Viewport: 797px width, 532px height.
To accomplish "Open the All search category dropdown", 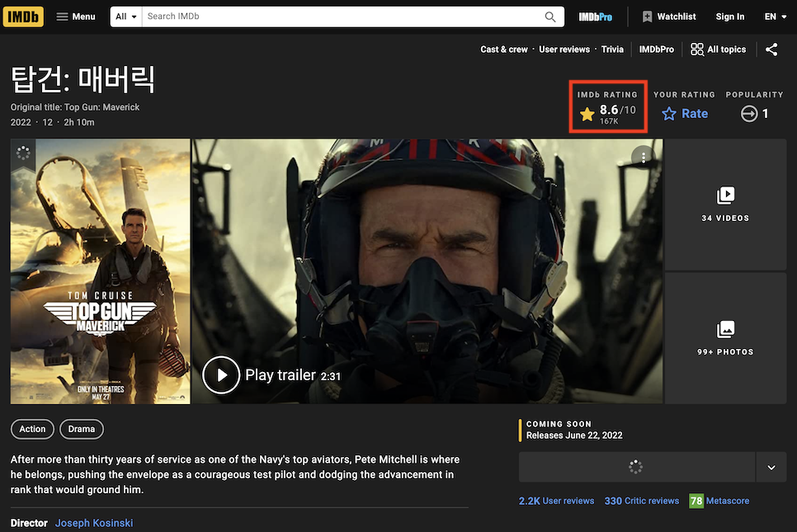I will click(x=126, y=16).
